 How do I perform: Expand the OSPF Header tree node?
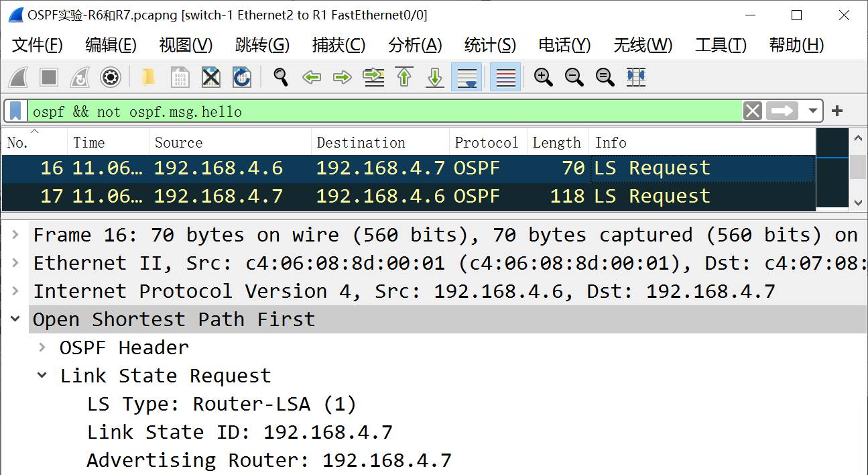point(42,348)
